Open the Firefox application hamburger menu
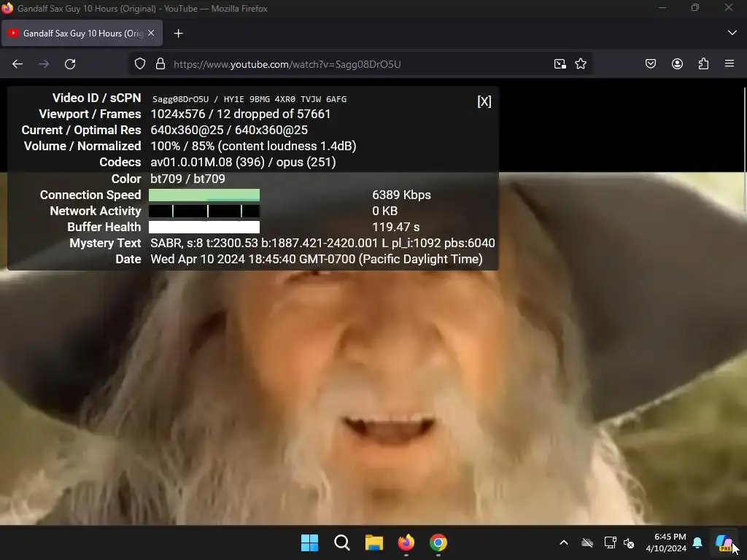 click(x=729, y=64)
